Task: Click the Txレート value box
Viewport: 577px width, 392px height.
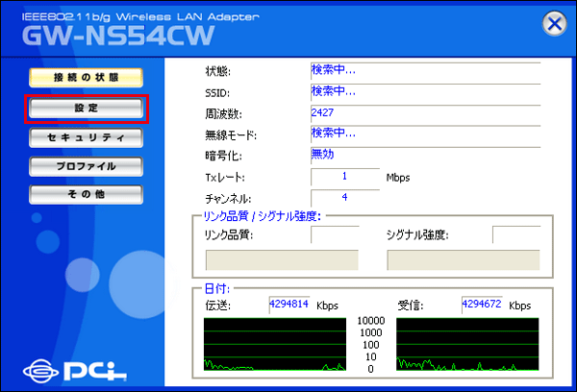Action: (345, 177)
